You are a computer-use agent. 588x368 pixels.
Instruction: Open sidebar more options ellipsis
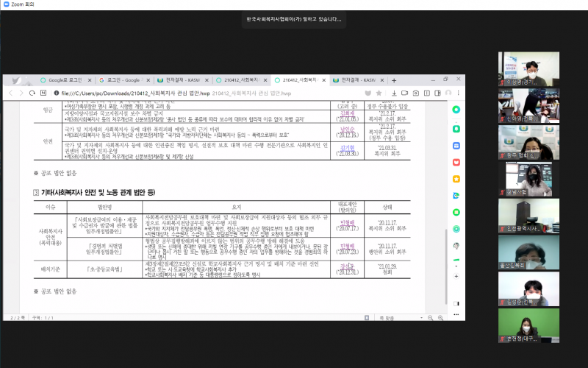[456, 314]
